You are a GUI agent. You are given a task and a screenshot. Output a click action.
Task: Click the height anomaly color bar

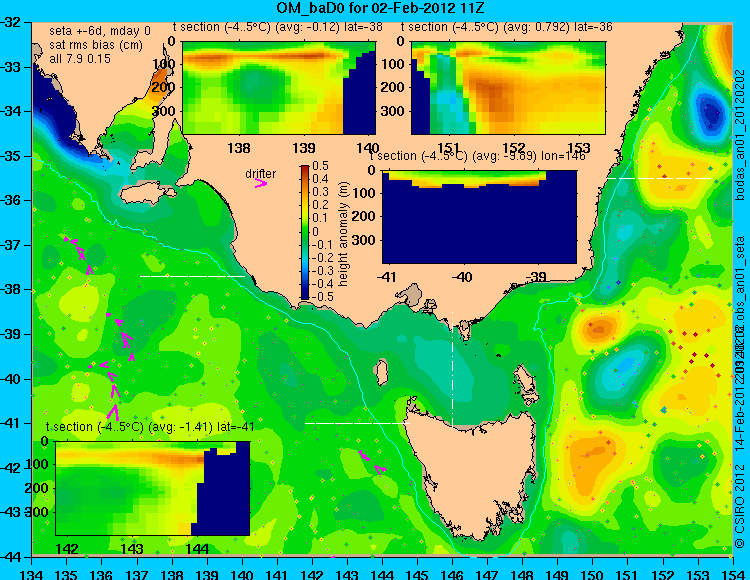click(x=305, y=232)
